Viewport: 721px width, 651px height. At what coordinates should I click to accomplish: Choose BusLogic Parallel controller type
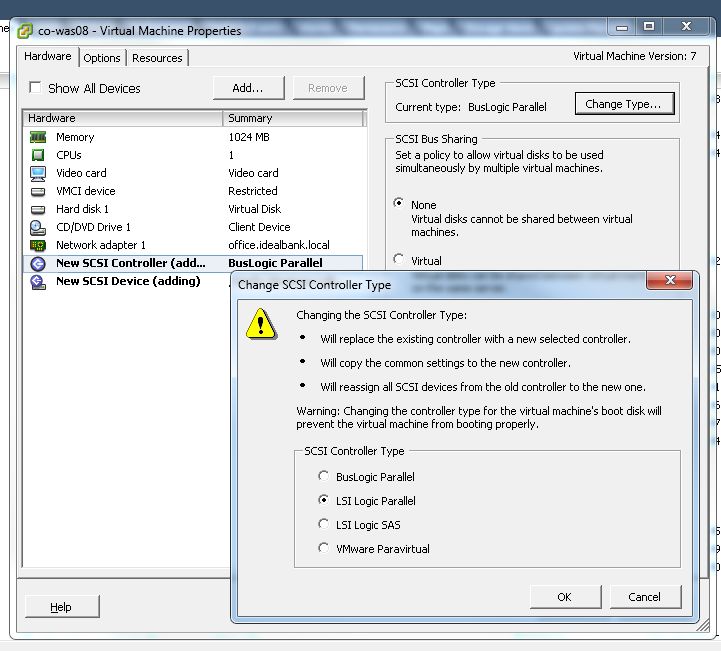pyautogui.click(x=323, y=476)
